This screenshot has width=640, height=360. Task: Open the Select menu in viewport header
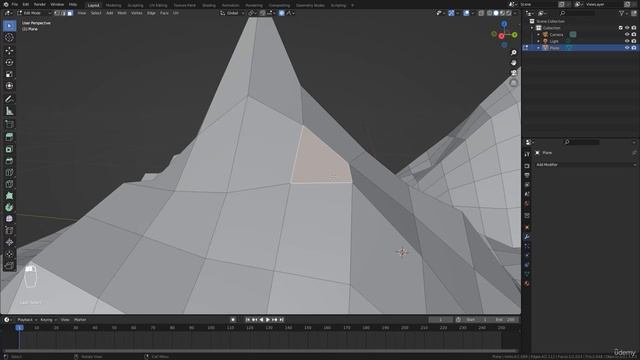pyautogui.click(x=96, y=13)
